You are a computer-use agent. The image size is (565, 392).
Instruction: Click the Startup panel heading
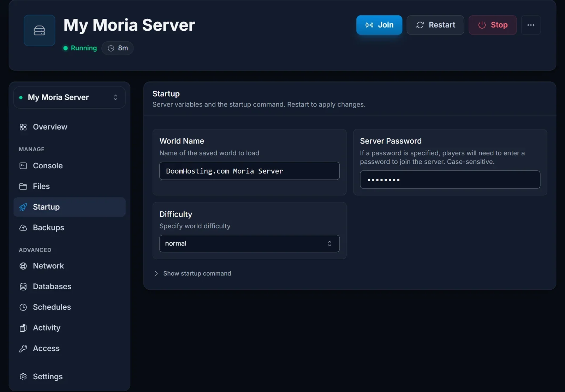tap(166, 94)
